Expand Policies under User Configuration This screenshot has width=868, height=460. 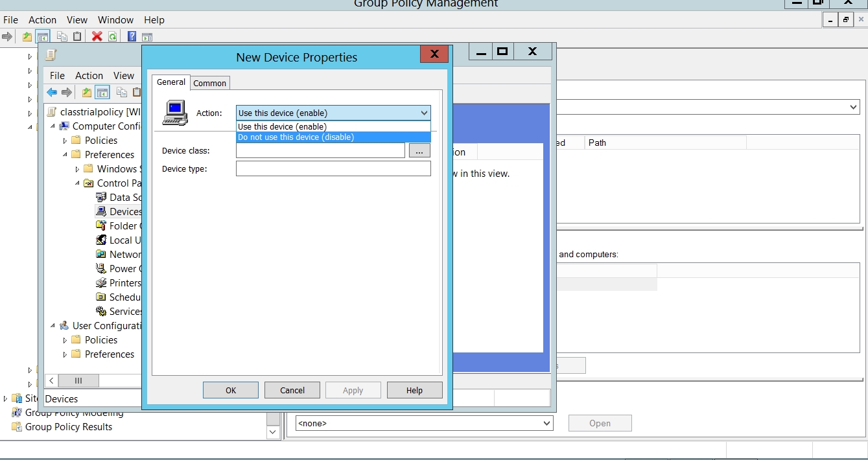65,340
